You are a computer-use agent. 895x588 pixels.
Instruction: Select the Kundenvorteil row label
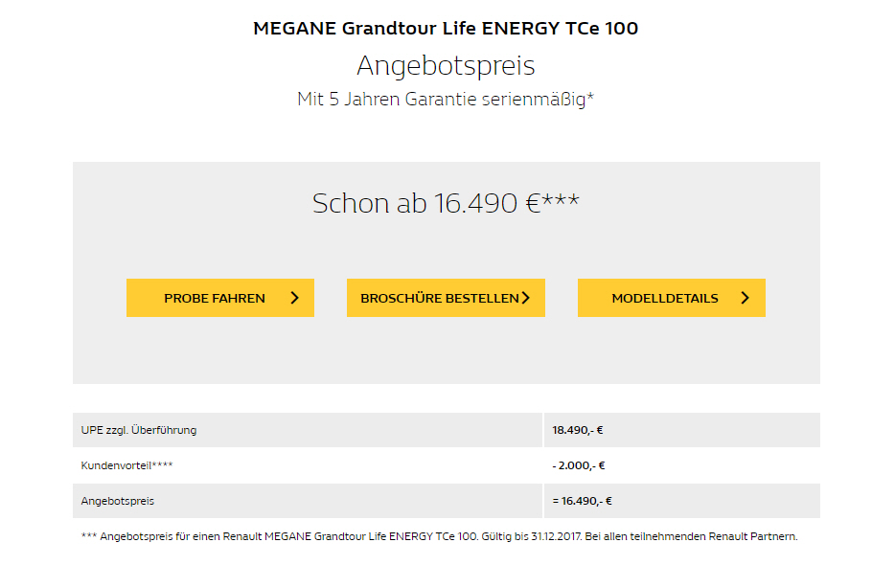pos(126,465)
